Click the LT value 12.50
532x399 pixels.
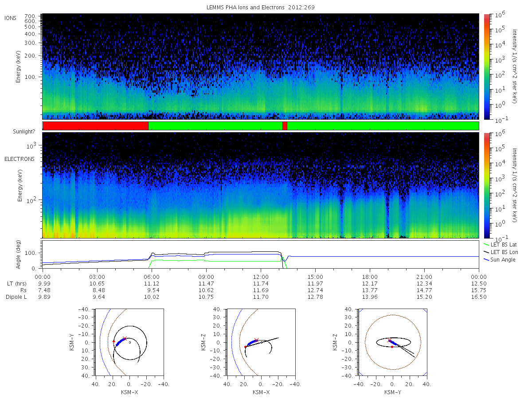(479, 283)
